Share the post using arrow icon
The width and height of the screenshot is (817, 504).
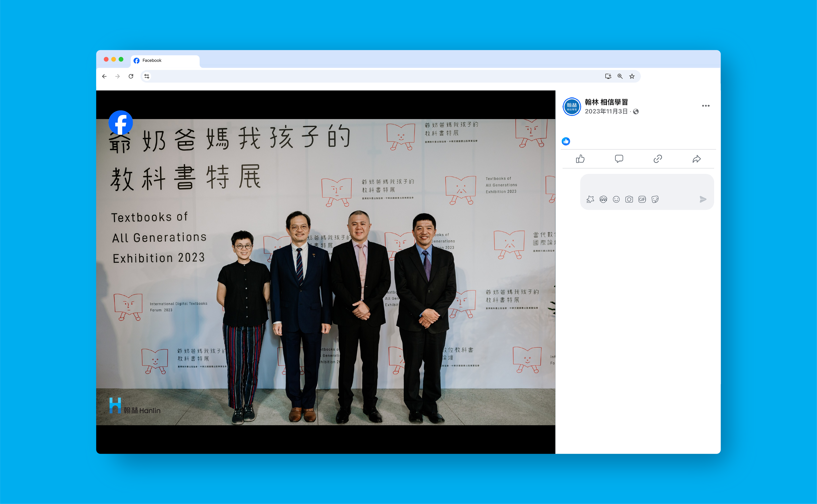(696, 159)
